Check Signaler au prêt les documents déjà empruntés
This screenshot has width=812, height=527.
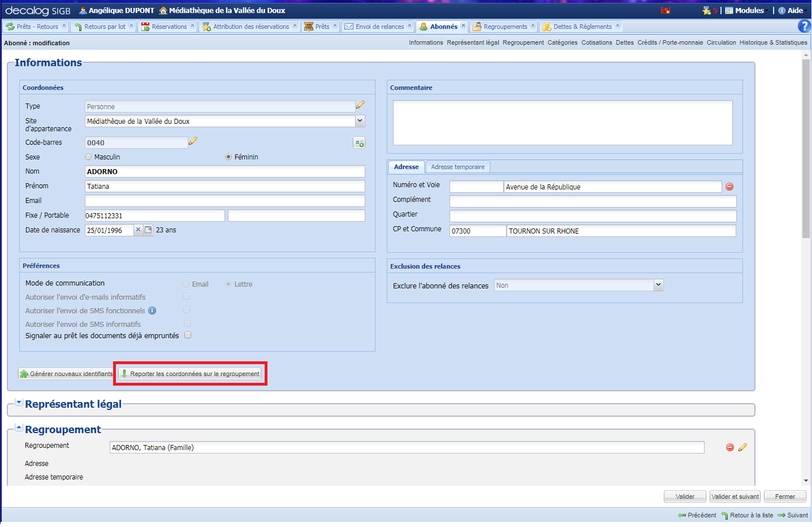(x=188, y=335)
